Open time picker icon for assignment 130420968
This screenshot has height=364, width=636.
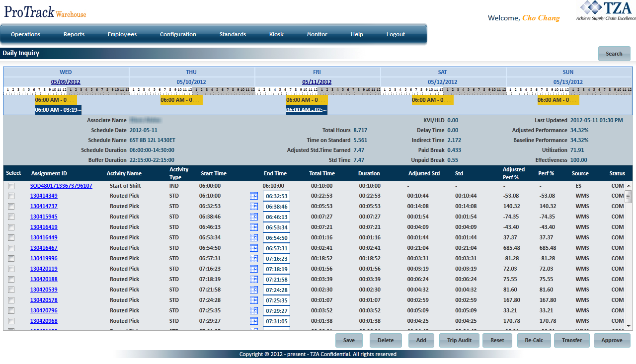pos(254,321)
